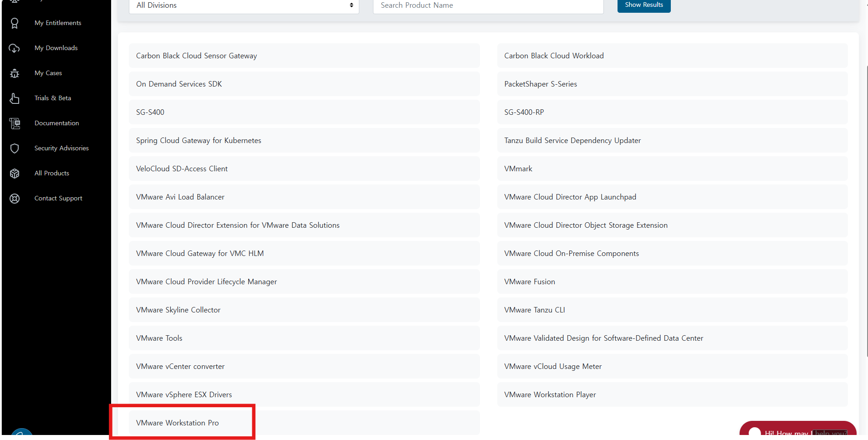Select VMware Cloud Gateway for VMC HLM
This screenshot has height=440, width=868.
tap(304, 253)
